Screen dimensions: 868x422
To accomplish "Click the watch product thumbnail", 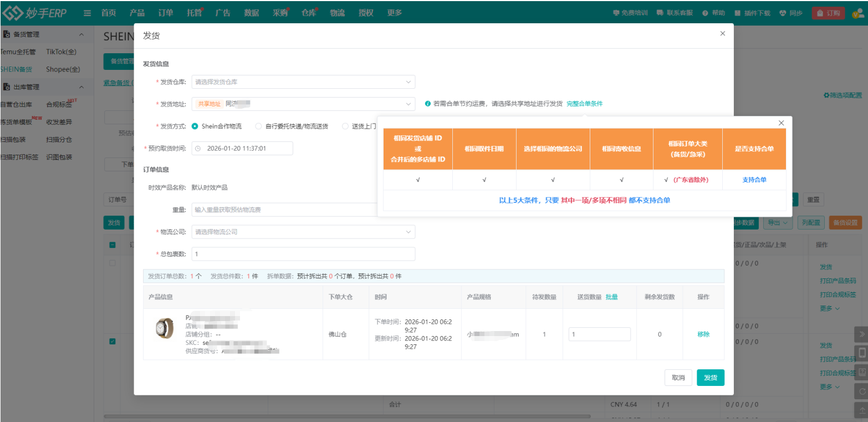I will tap(165, 329).
